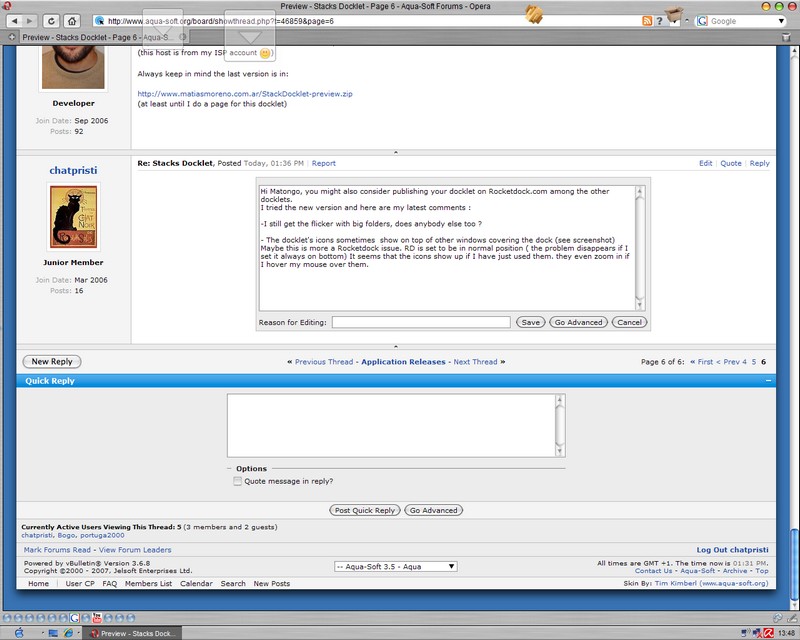Save the edited post
The width and height of the screenshot is (800, 640).
point(531,323)
